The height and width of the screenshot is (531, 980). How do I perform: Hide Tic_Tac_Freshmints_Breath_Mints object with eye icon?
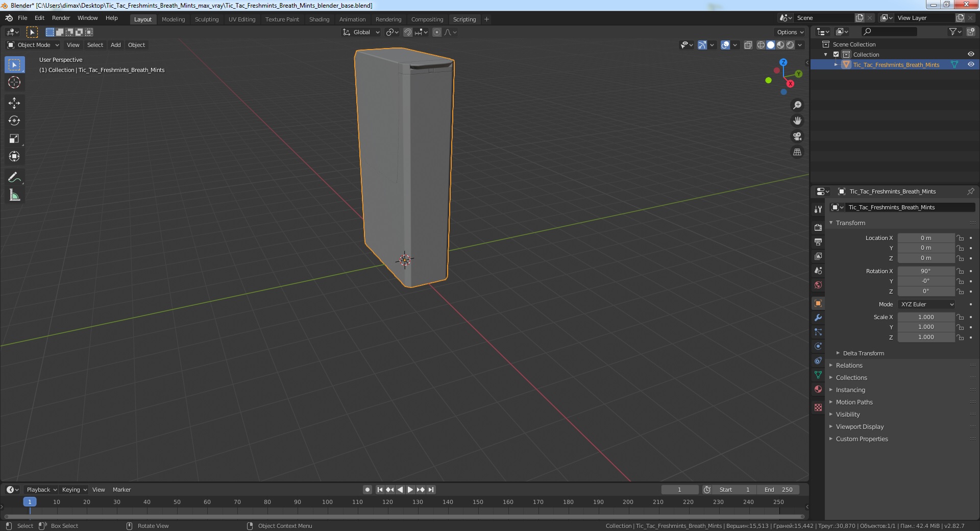click(x=971, y=65)
